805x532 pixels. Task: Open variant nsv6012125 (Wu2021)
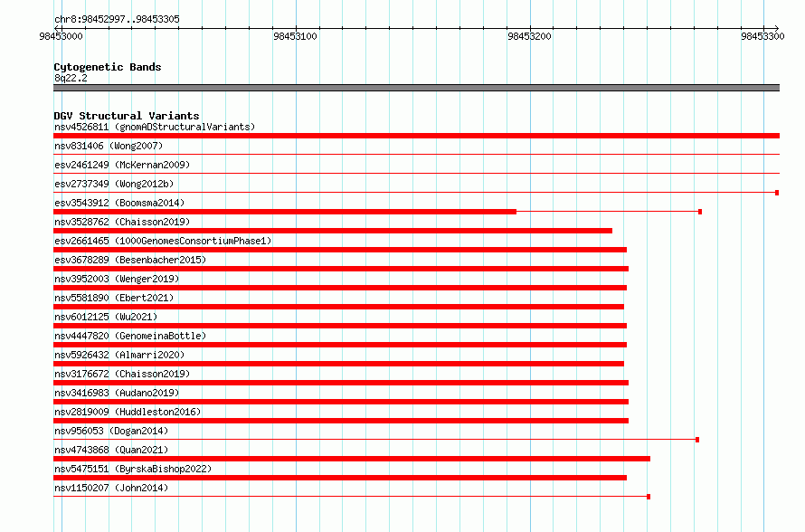[x=106, y=317]
